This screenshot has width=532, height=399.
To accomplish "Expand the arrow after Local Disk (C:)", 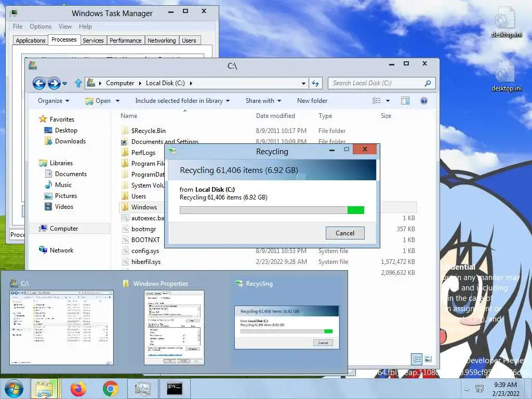I will point(191,83).
